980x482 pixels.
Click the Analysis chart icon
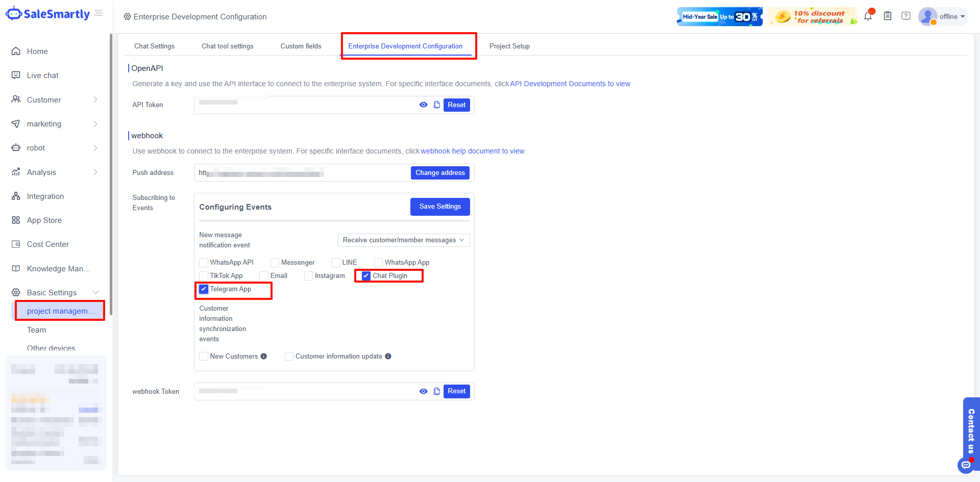[16, 172]
